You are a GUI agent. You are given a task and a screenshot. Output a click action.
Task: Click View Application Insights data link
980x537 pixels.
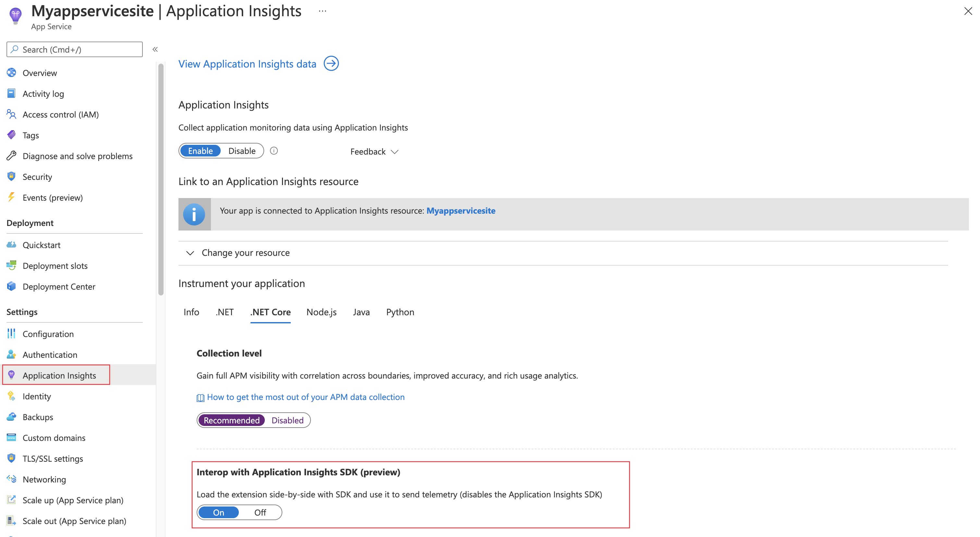point(258,64)
